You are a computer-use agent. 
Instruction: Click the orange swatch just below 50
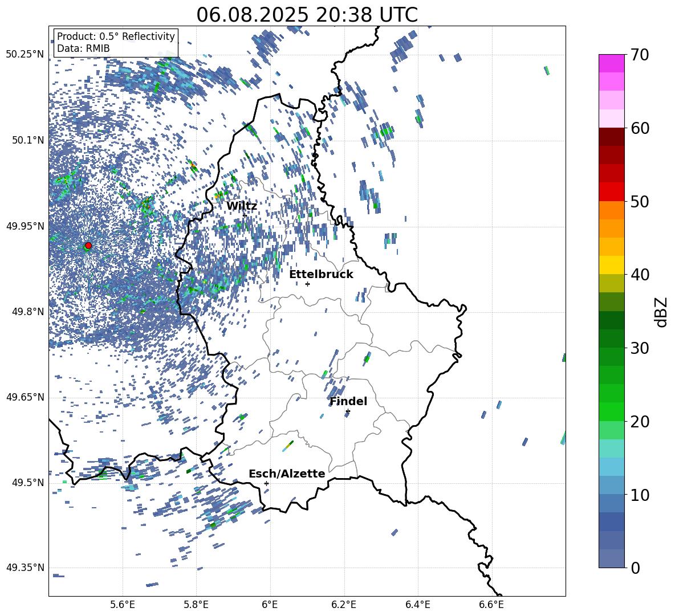[611, 210]
